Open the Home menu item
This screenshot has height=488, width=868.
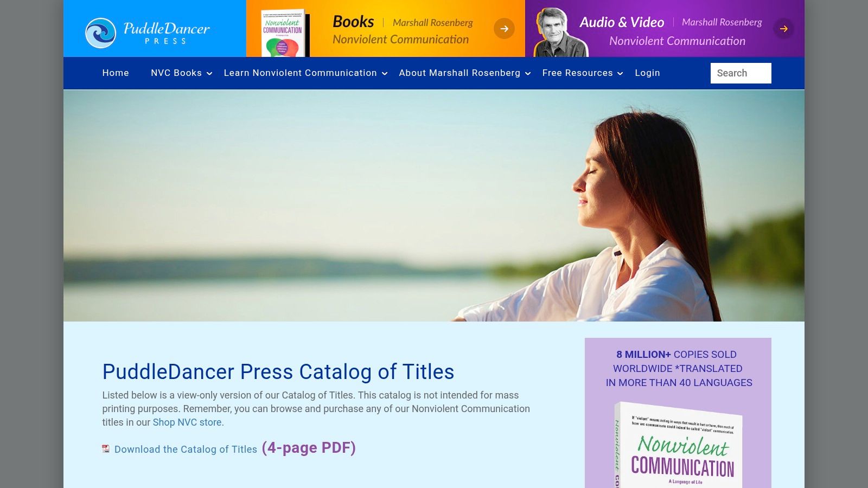pyautogui.click(x=116, y=73)
